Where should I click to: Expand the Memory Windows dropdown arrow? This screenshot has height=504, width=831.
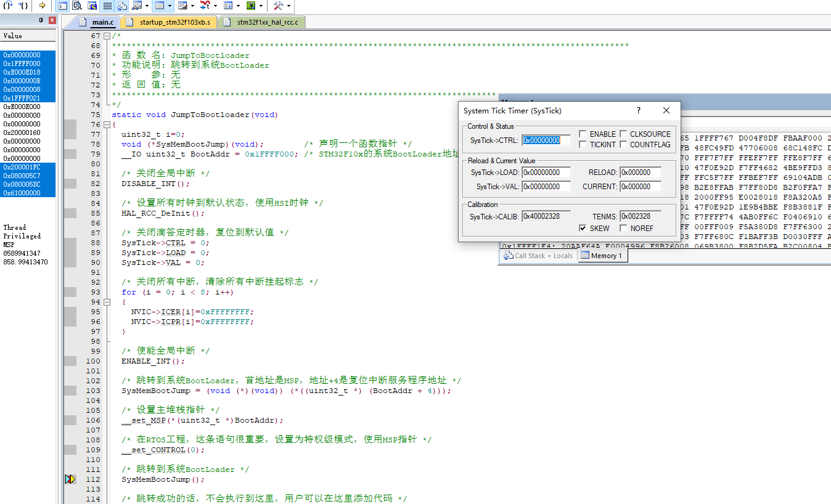point(170,6)
